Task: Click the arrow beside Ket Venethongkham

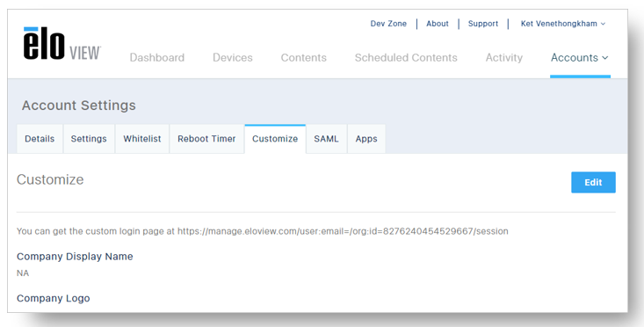Action: coord(603,24)
